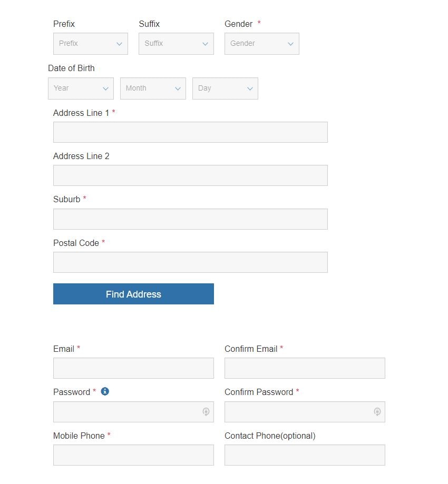Open the Prefix dropdown
Screen dimensions: 448x484
[91, 44]
